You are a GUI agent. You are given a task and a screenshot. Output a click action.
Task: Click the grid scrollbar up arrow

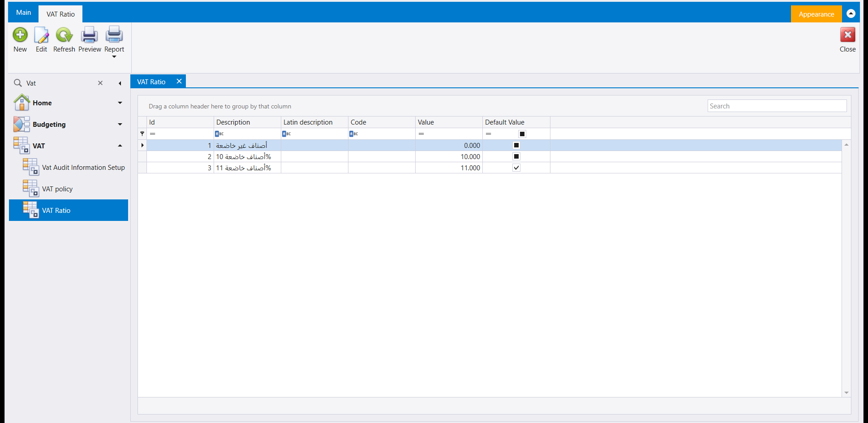point(847,144)
